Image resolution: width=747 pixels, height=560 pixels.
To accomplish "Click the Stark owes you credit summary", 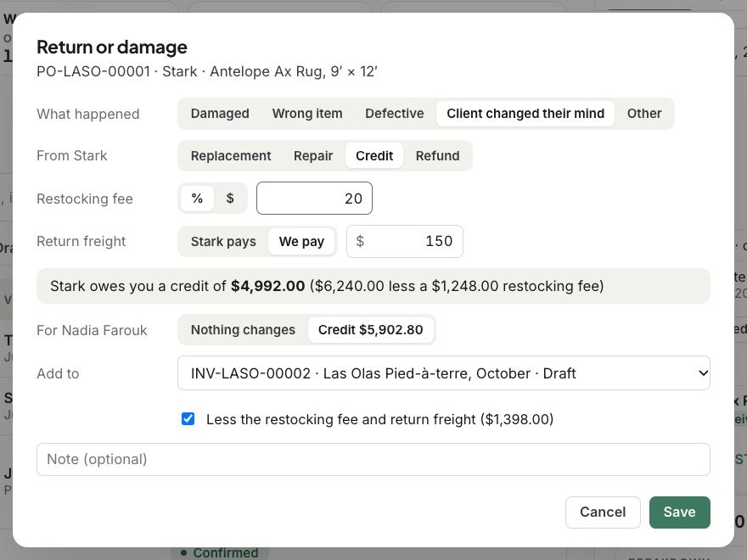I will pos(373,286).
